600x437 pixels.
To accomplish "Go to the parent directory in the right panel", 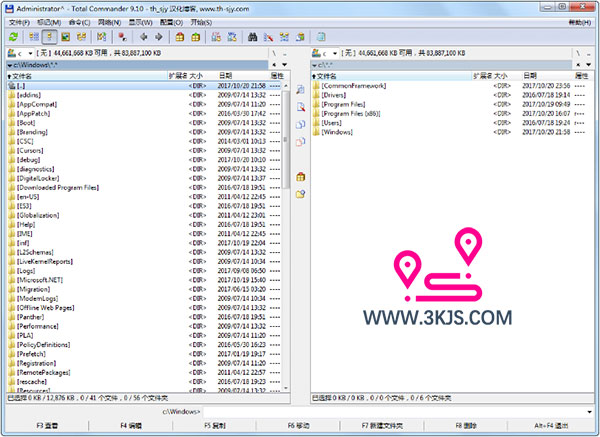I will pyautogui.click(x=589, y=53).
